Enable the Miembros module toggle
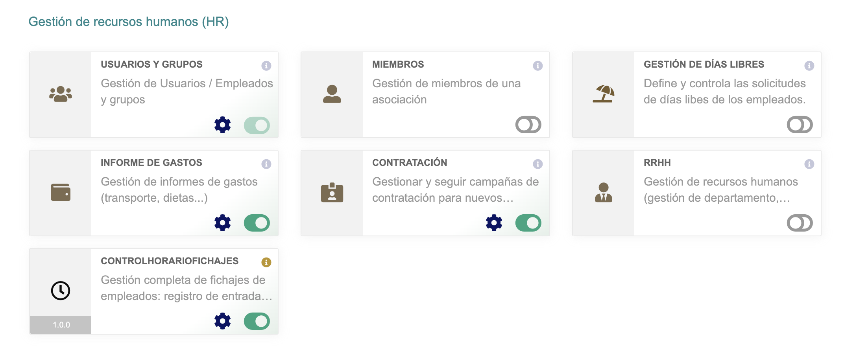This screenshot has height=357, width=868. pos(528,125)
